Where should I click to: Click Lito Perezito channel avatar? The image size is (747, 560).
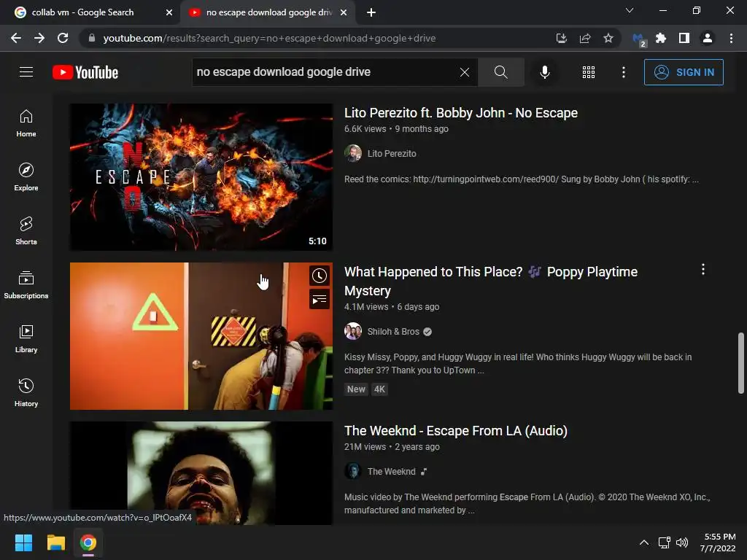(353, 153)
